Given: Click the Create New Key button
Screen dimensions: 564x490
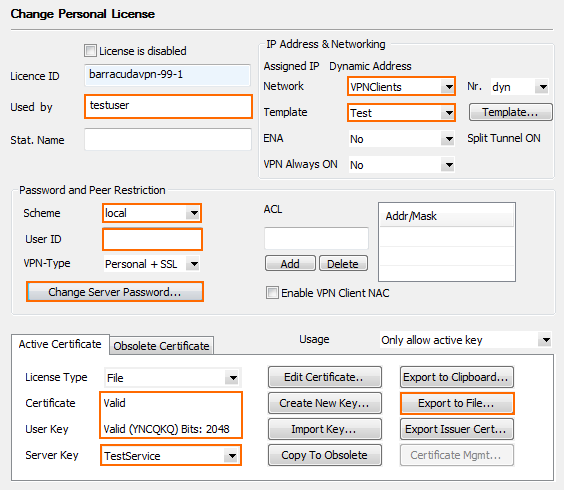Looking at the screenshot, I should (324, 403).
